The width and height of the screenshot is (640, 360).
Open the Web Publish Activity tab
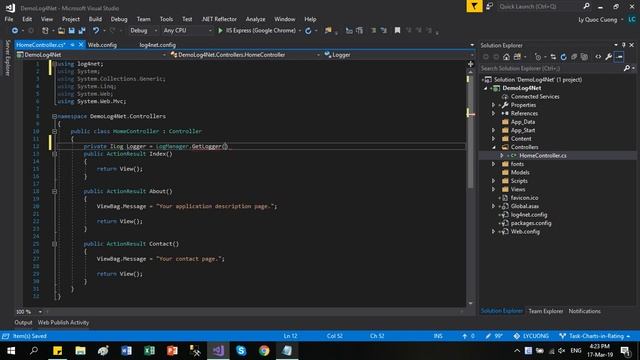(x=63, y=322)
